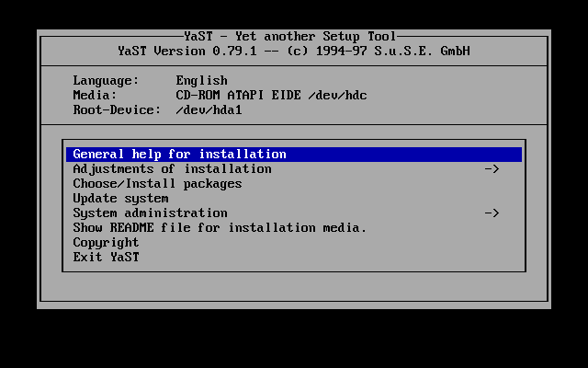The width and height of the screenshot is (588, 368).
Task: Click Exit YaST to quit
Action: point(106,258)
